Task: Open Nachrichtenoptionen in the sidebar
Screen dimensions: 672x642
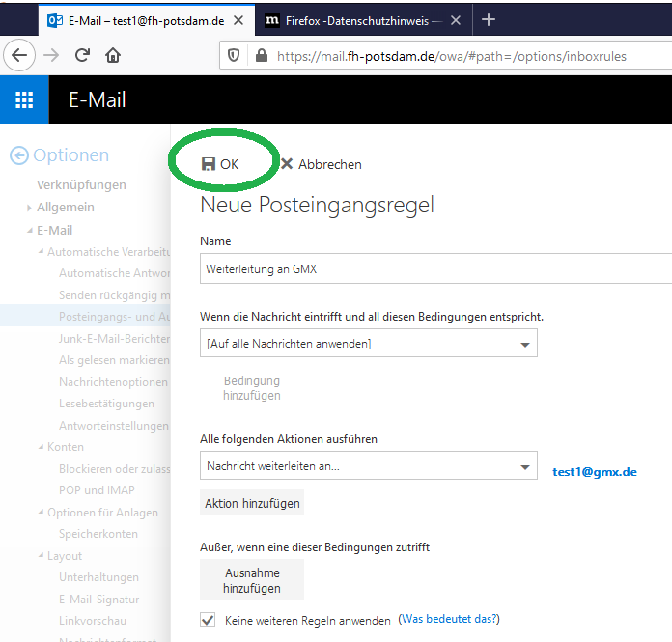Action: tap(113, 382)
